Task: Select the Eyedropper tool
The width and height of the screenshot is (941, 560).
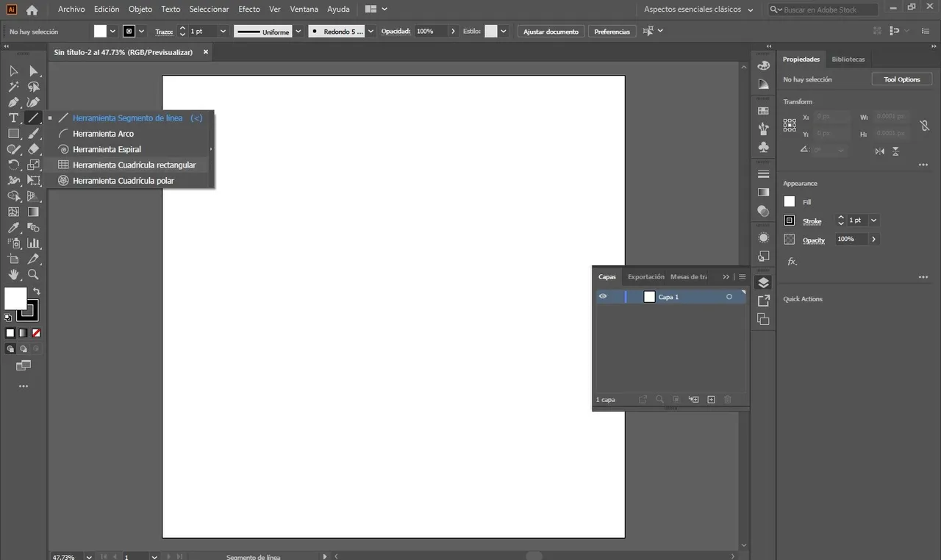Action: [x=13, y=228]
